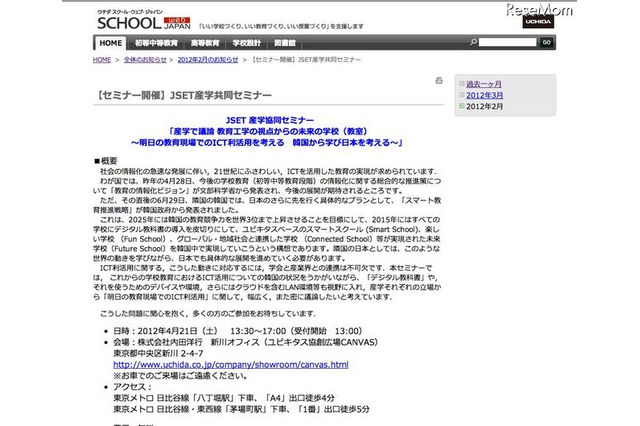Open the uchida.co.jp canvas.html showroom link

click(231, 364)
